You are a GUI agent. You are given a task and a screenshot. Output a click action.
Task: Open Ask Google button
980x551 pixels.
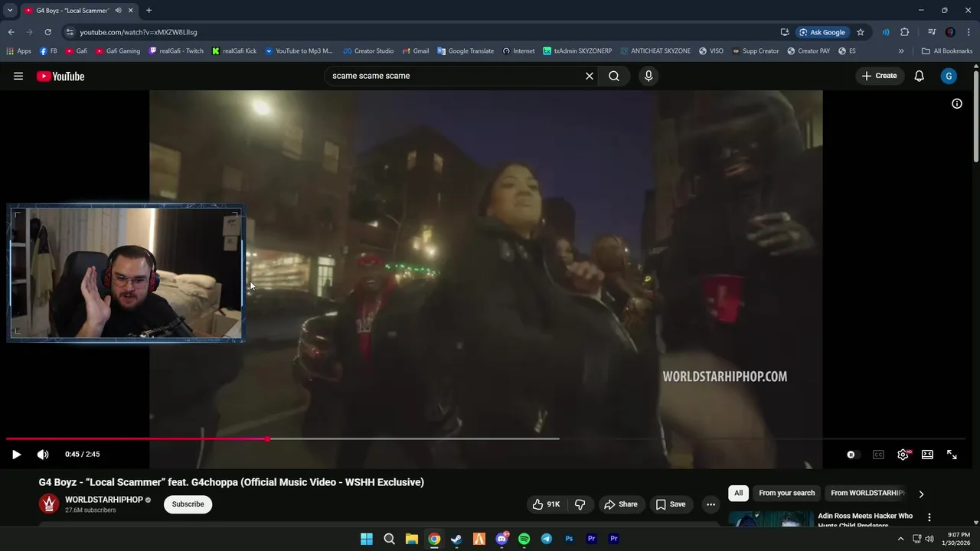822,32
